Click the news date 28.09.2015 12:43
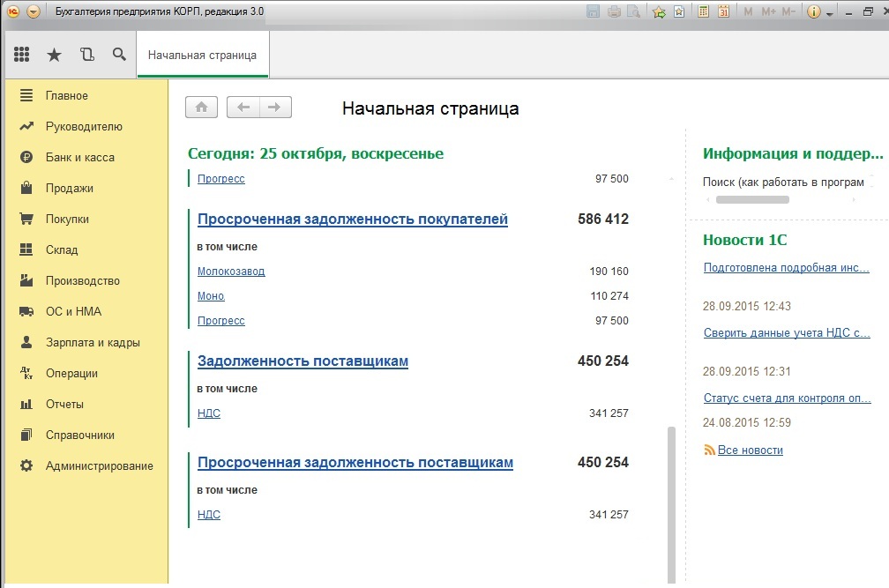This screenshot has height=588, width=889. 747,307
